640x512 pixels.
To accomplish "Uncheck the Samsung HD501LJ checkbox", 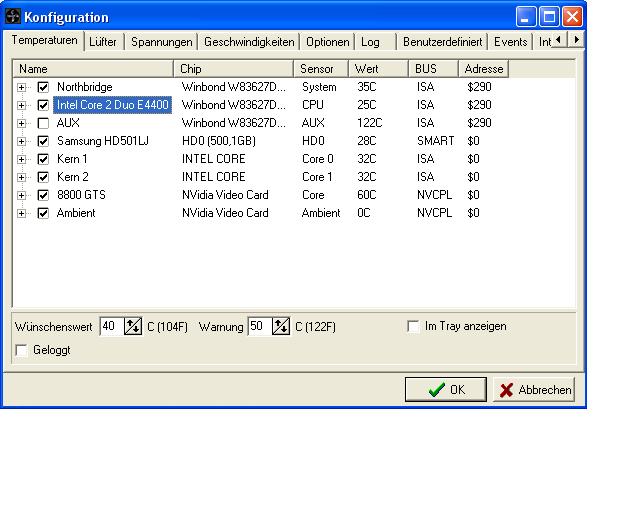I will [x=43, y=141].
